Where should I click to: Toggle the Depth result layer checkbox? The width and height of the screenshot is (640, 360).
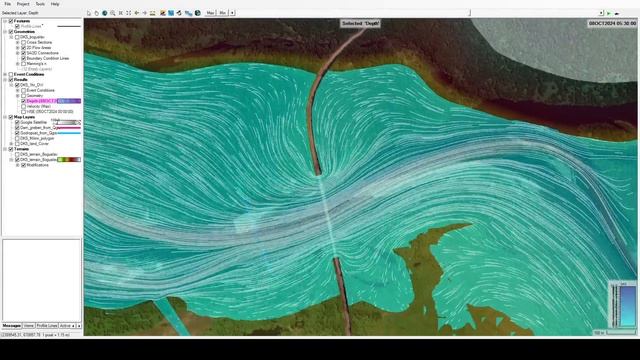coord(23,101)
